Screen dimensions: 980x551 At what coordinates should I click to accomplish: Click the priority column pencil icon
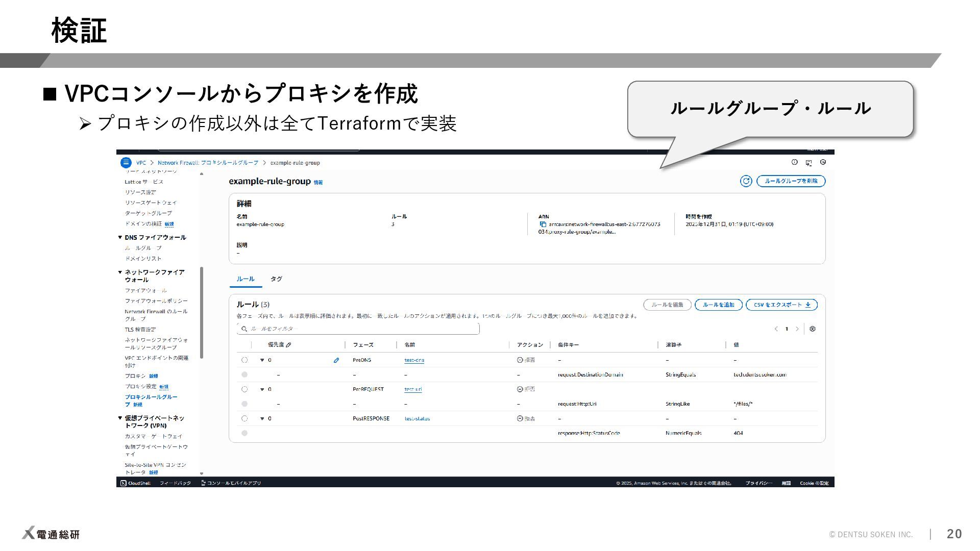[x=289, y=345]
